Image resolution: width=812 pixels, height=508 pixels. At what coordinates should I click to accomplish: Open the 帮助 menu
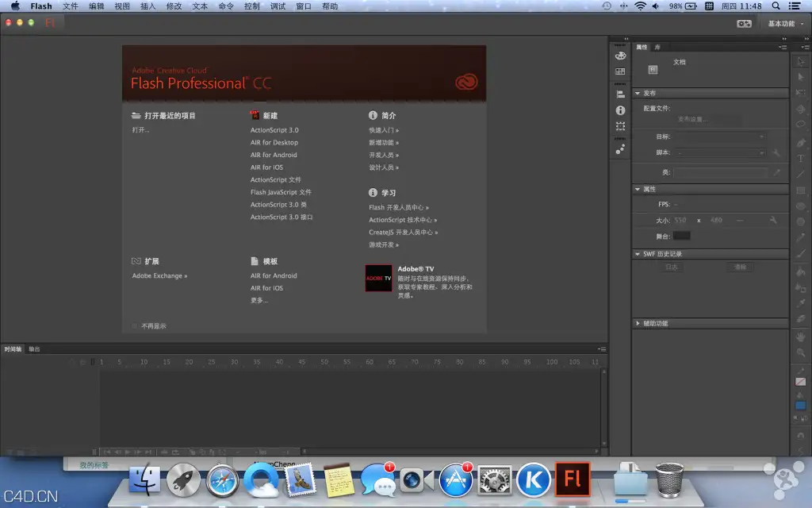click(x=330, y=6)
